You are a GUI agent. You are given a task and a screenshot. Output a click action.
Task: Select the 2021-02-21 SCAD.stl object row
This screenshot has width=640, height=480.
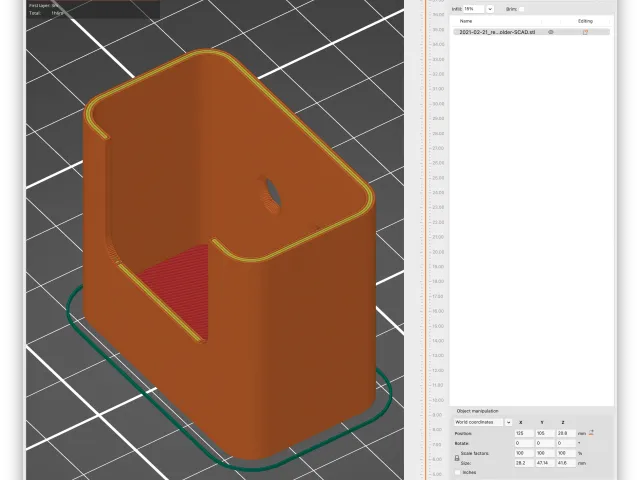coord(531,32)
